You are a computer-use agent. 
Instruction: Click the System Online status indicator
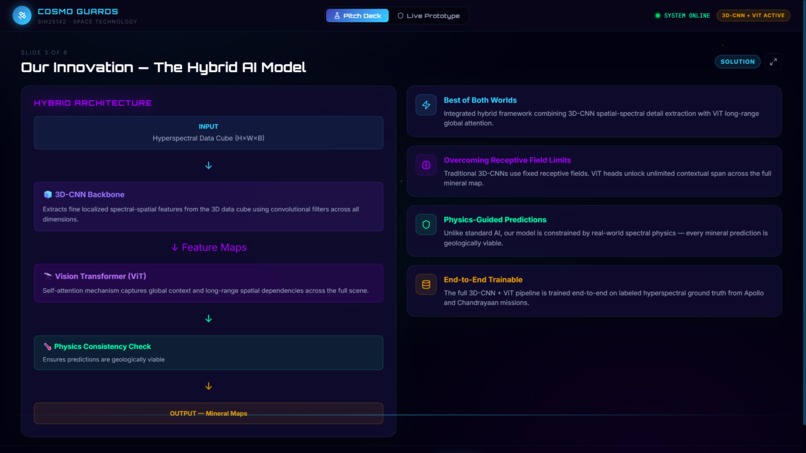click(x=682, y=15)
